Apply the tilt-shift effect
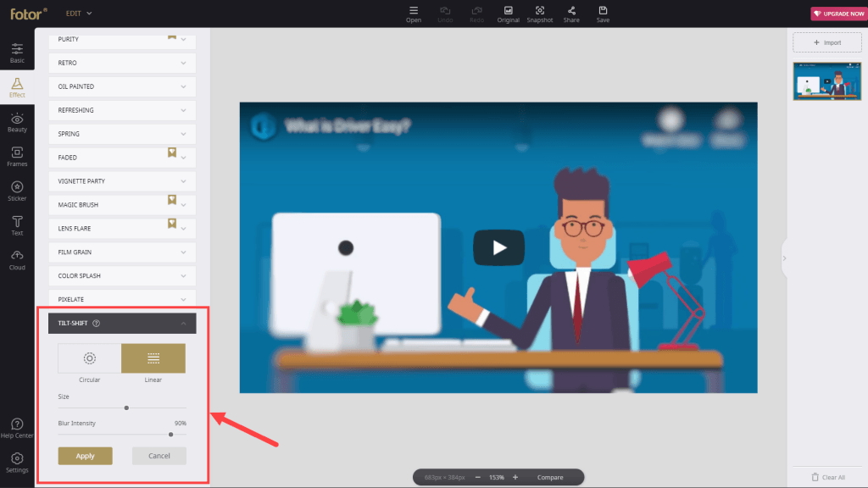This screenshot has height=488, width=868. [86, 456]
